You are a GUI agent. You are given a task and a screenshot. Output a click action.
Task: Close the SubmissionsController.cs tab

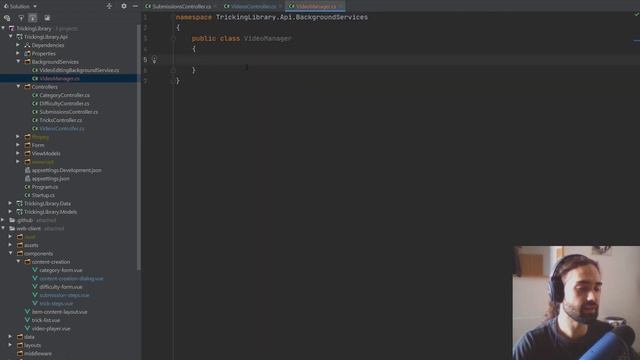point(216,7)
